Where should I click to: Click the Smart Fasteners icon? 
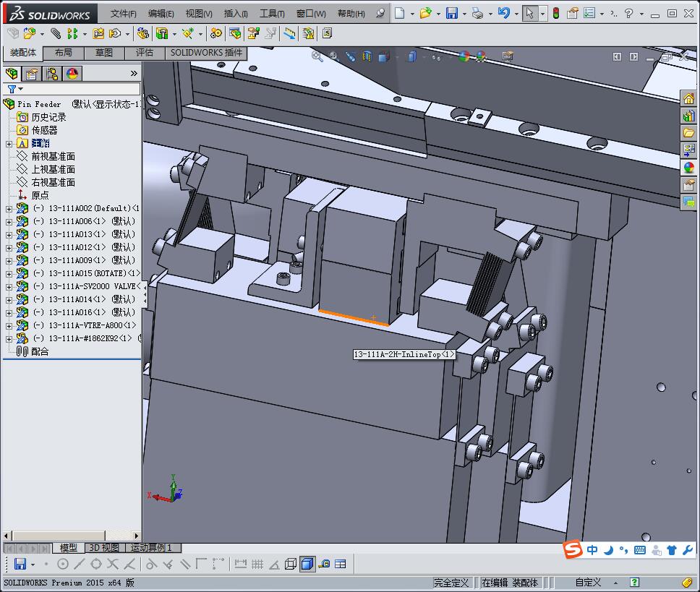(98, 33)
